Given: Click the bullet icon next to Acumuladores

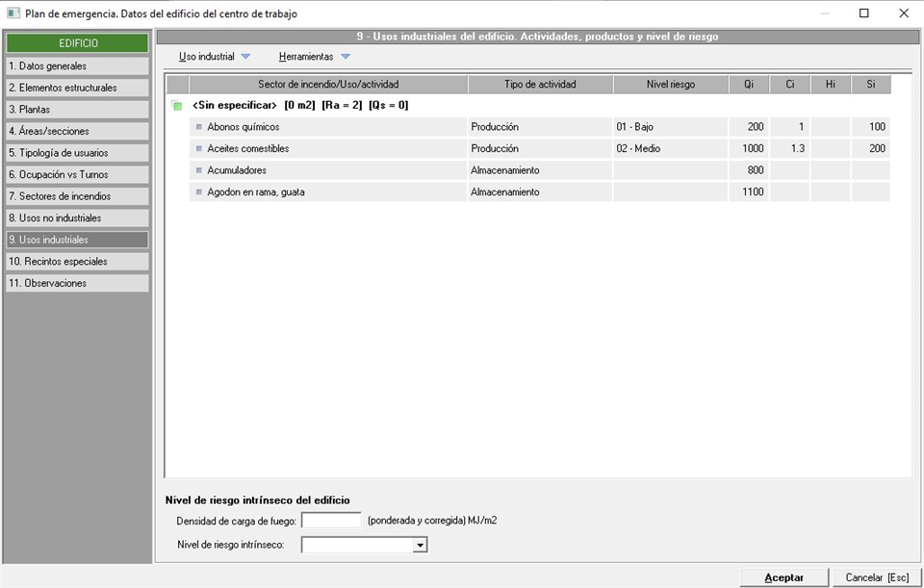Looking at the screenshot, I should pyautogui.click(x=199, y=170).
